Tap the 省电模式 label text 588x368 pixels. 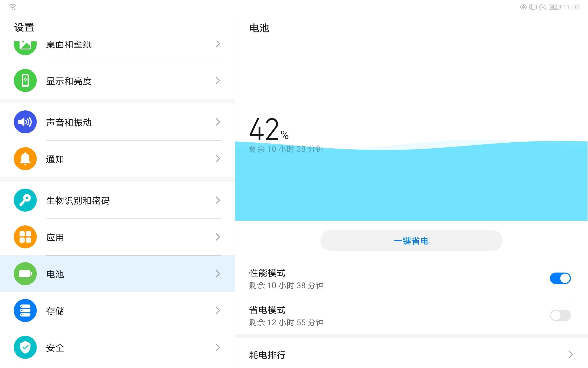coord(267,310)
